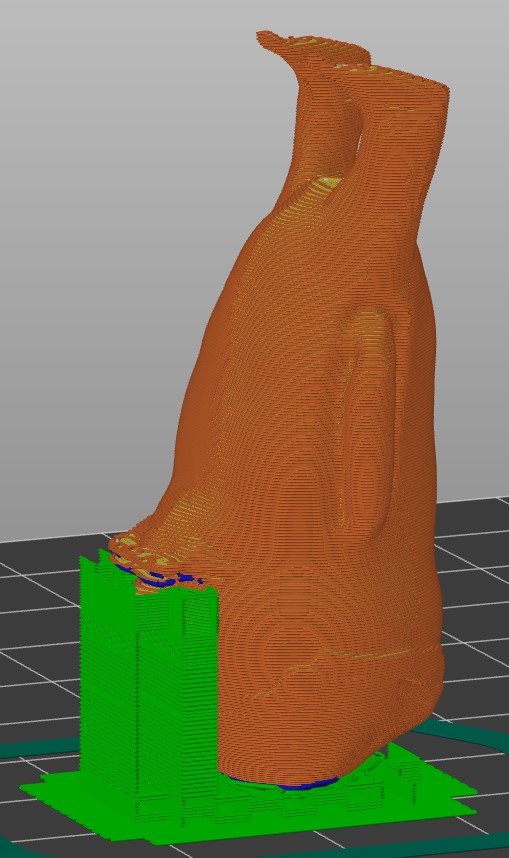Screen dimensions: 509x858
Task: Click the orange sliced model body
Action: click(306, 438)
